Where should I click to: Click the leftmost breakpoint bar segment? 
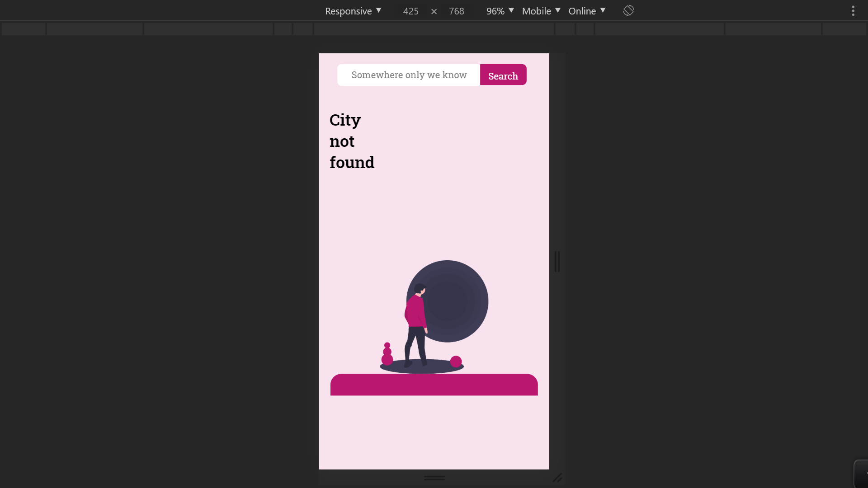tap(24, 29)
